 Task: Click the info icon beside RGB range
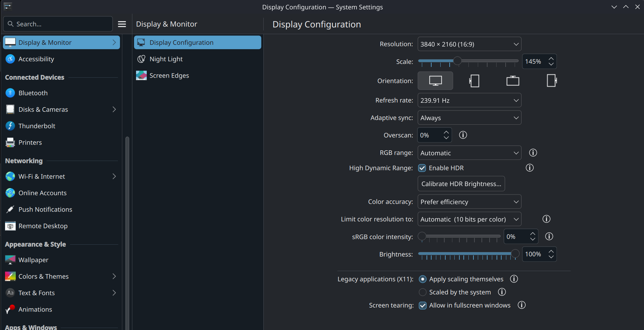[533, 153]
